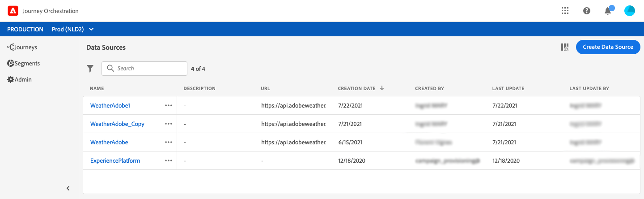The image size is (644, 199).
Task: Select creation date 7/22/2021 cell
Action: 350,106
